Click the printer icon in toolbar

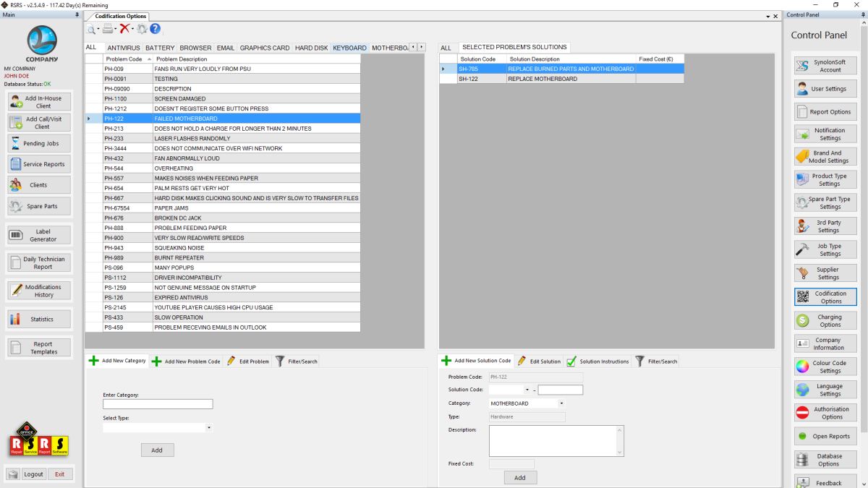107,29
